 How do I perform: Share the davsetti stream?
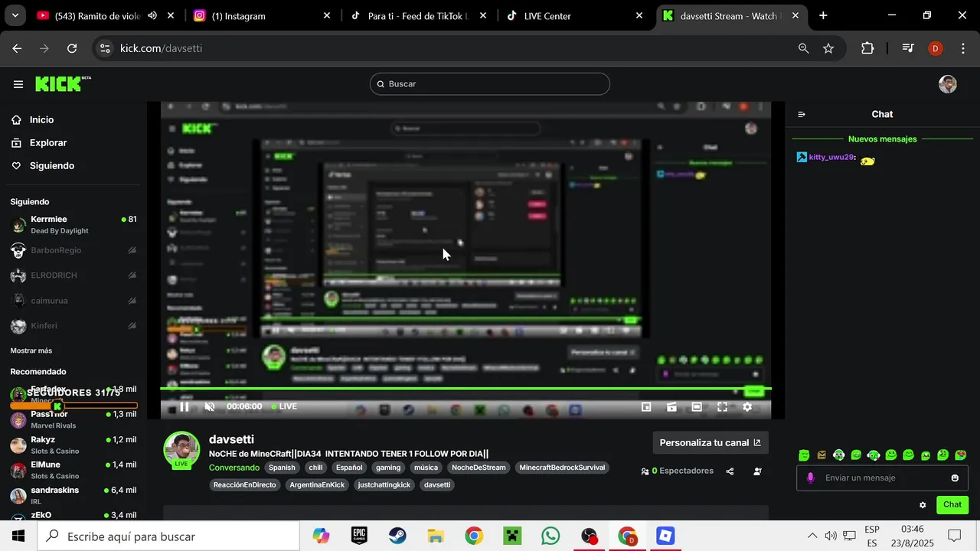(x=730, y=471)
